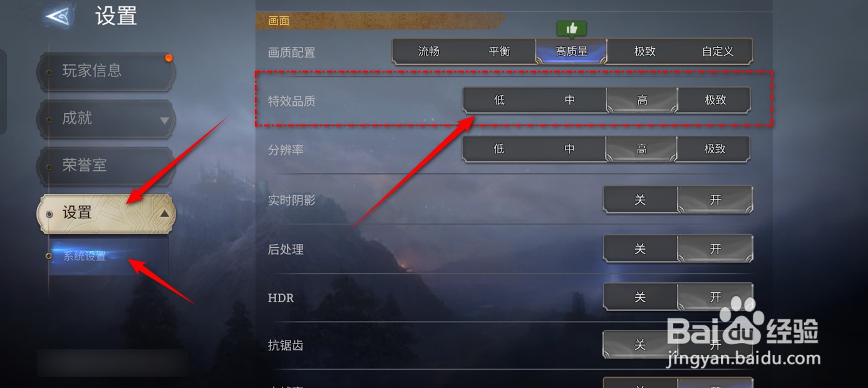
Task: Set 特效品质 to 极致
Action: 715,100
